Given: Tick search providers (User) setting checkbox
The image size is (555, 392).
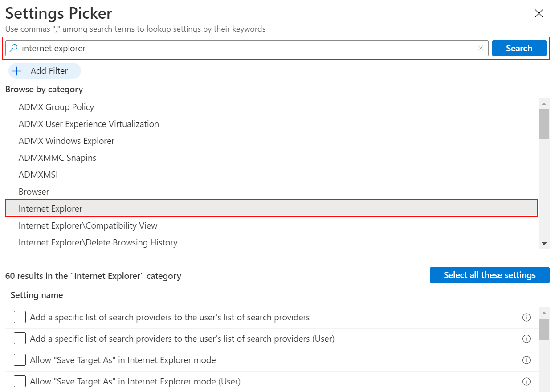Looking at the screenshot, I should 20,339.
